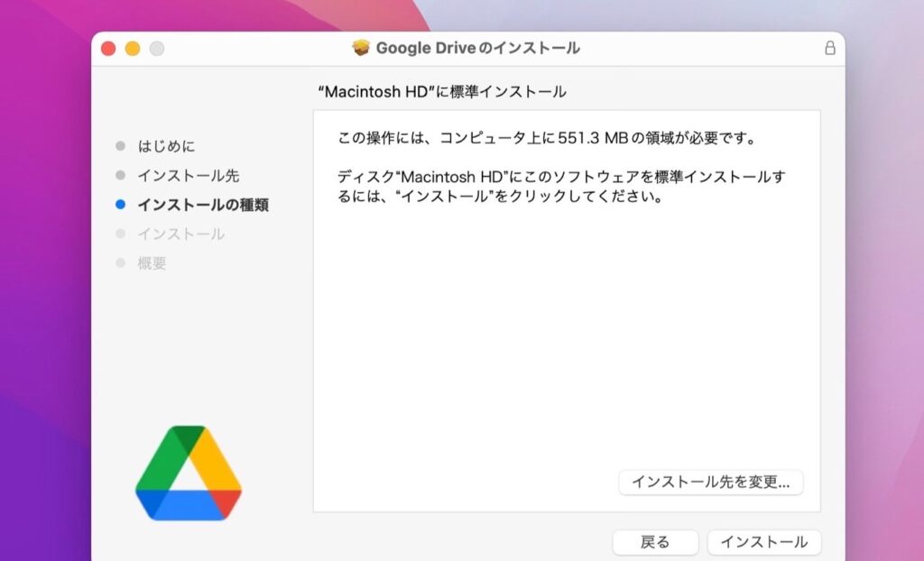Click the はじめに step dot
The height and width of the screenshot is (561, 924).
(x=120, y=146)
